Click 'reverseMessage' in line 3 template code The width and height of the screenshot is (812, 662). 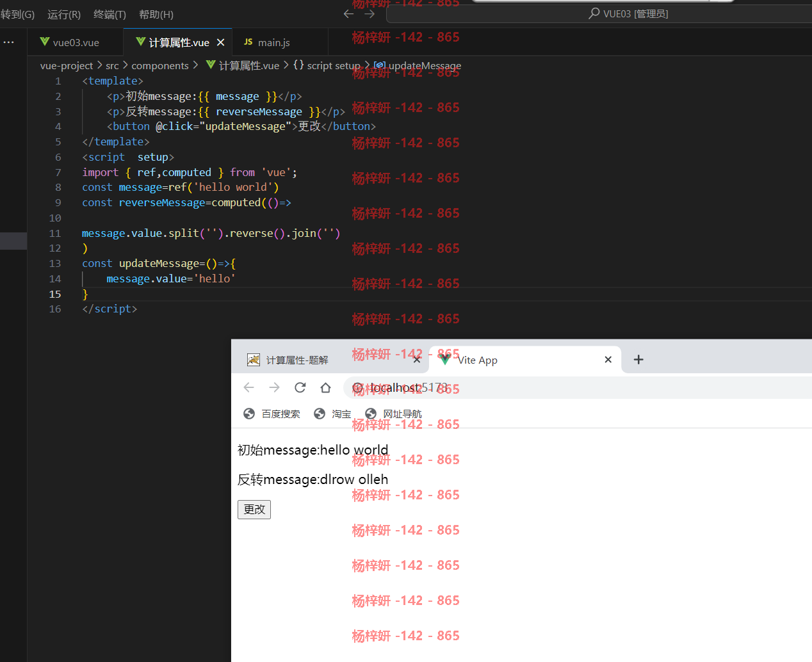[259, 111]
